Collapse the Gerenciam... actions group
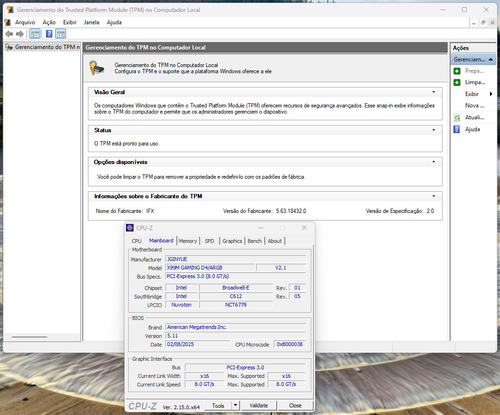Image resolution: width=500 pixels, height=415 pixels. [491, 59]
